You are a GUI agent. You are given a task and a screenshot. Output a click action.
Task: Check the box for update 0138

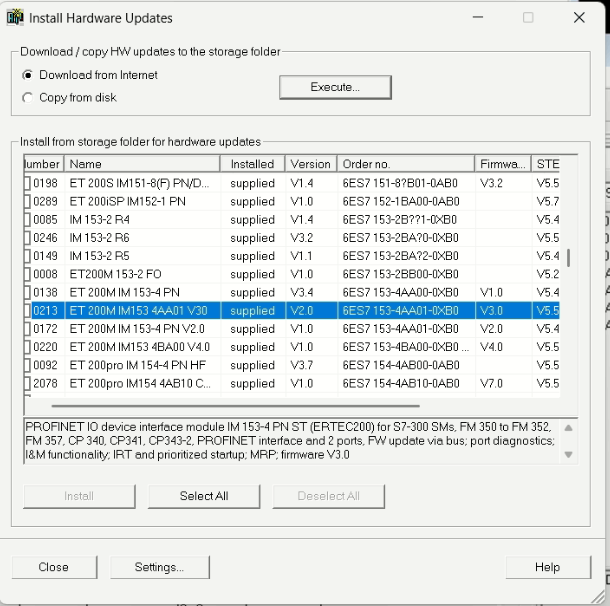(x=27, y=292)
